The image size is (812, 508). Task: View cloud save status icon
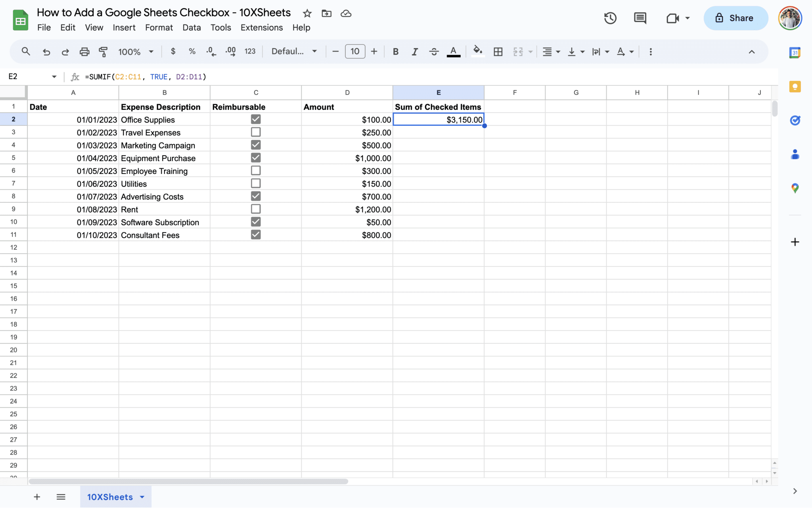pyautogui.click(x=346, y=13)
